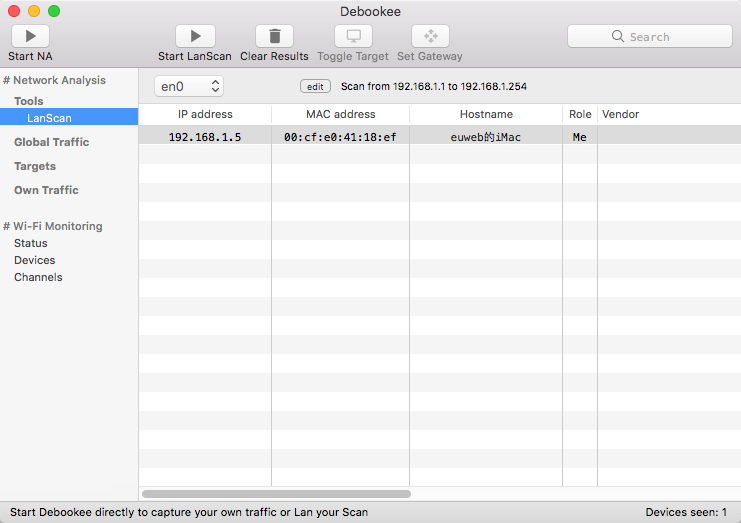Sort by the IP address column header
This screenshot has width=741, height=523.
pyautogui.click(x=205, y=114)
